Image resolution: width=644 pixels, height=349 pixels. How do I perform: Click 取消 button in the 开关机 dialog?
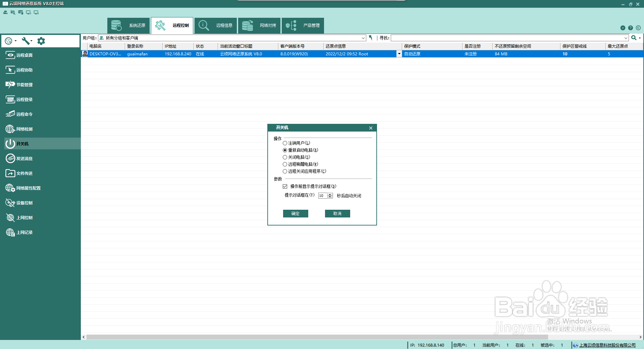pyautogui.click(x=337, y=214)
